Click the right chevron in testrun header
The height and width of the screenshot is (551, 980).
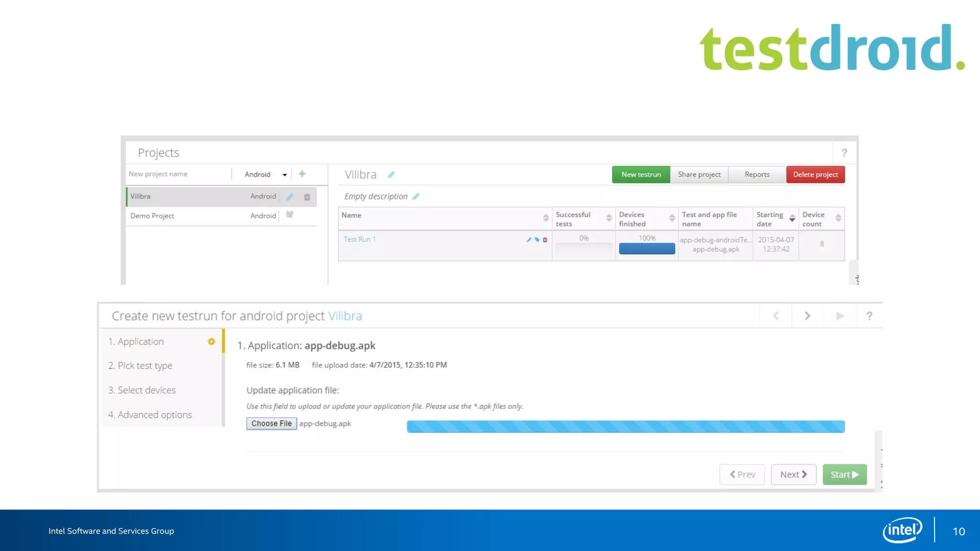click(807, 316)
